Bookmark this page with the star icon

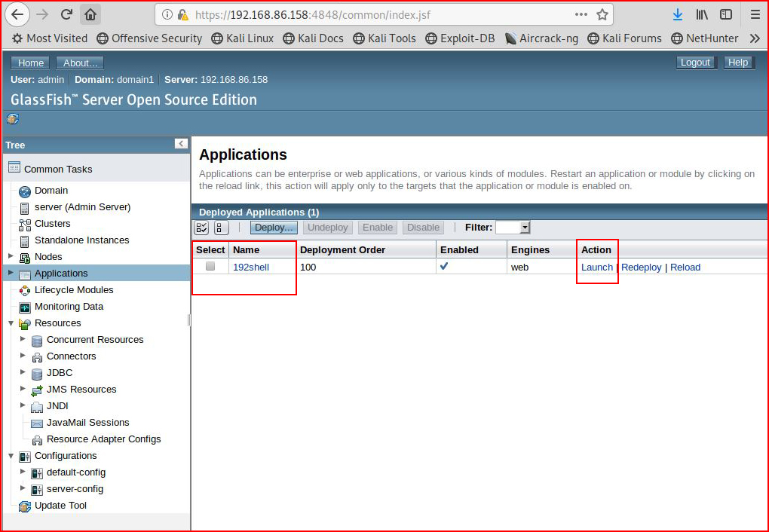point(602,15)
